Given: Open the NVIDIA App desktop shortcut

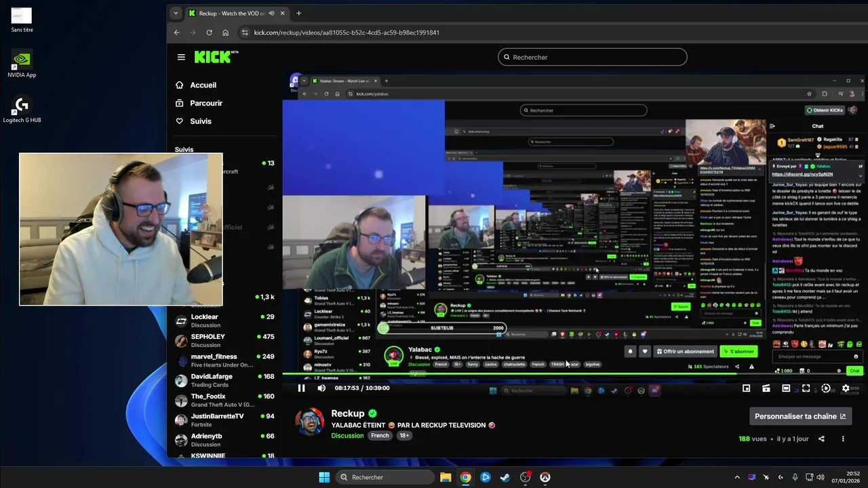Looking at the screenshot, I should point(22,64).
